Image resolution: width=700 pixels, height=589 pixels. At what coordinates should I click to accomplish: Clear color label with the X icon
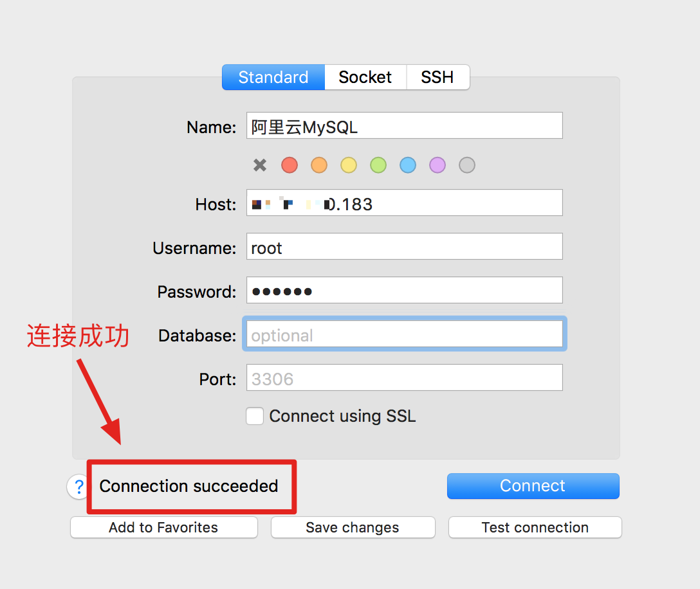[x=260, y=165]
